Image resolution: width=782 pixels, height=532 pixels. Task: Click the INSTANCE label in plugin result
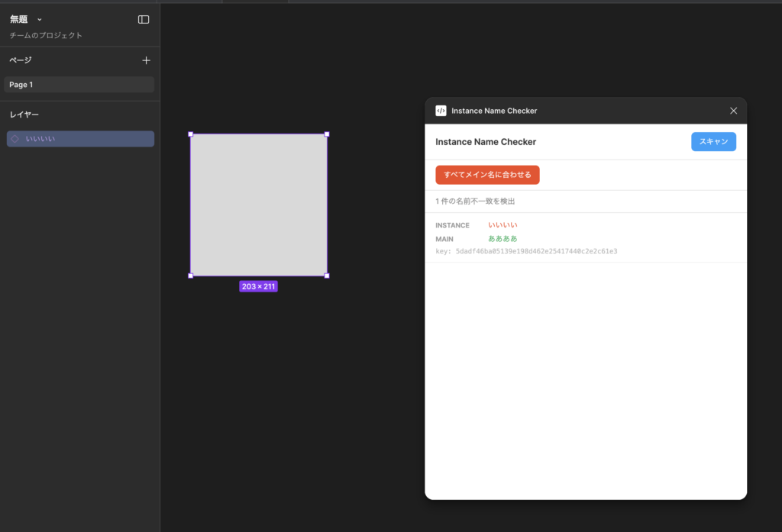tap(452, 225)
